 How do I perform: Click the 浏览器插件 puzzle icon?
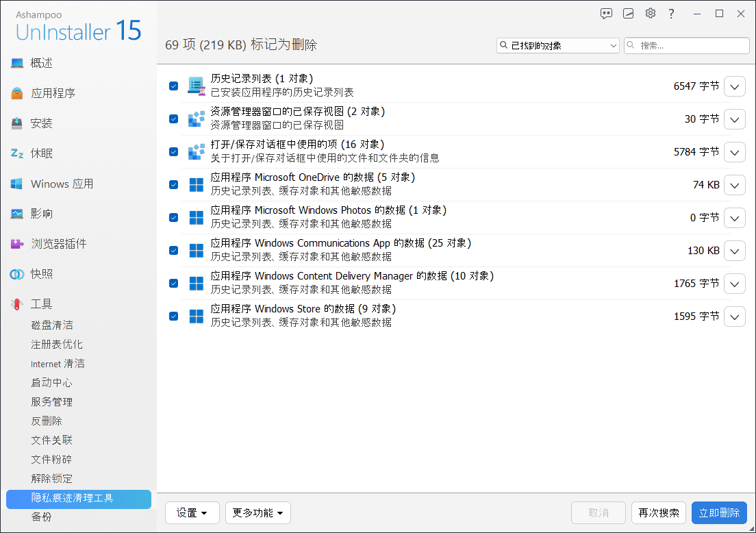coord(17,244)
